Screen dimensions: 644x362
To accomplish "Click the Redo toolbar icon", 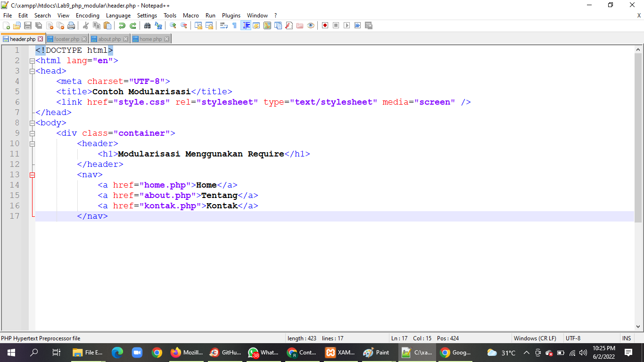I will pos(133,25).
